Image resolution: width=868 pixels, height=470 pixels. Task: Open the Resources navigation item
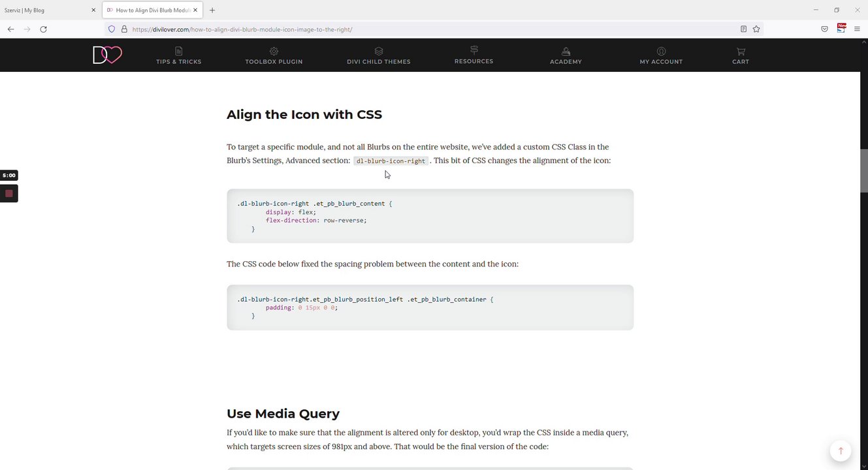pyautogui.click(x=474, y=55)
